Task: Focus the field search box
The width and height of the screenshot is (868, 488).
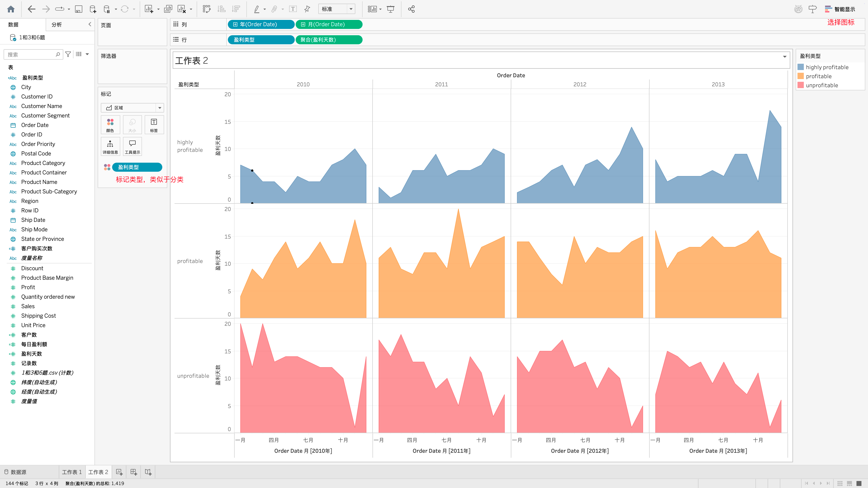Action: pyautogui.click(x=33, y=54)
